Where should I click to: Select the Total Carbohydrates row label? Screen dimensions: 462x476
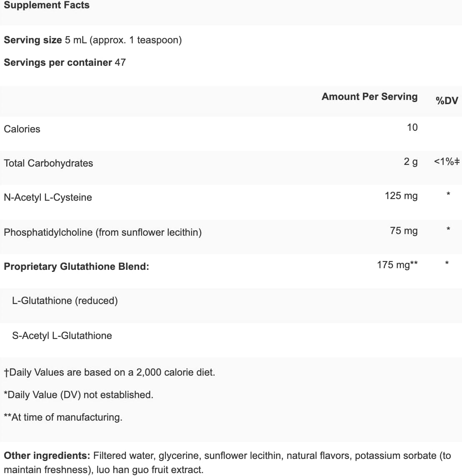tap(48, 163)
